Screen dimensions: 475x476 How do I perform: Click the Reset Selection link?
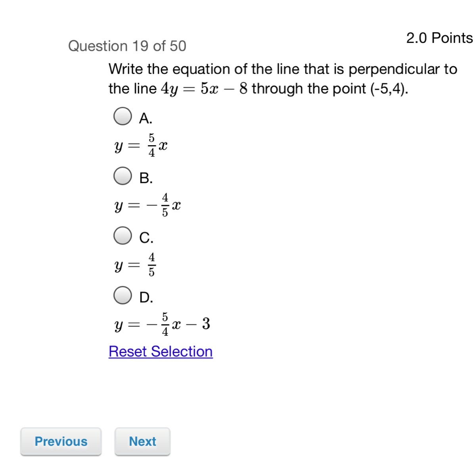(161, 351)
